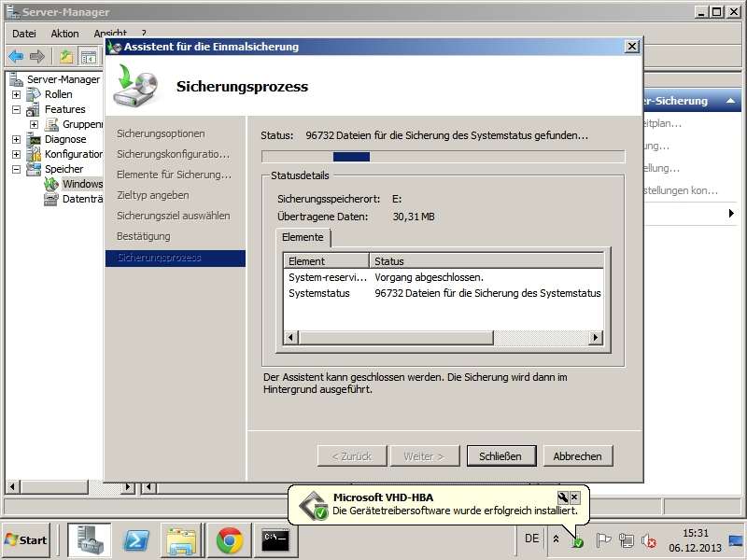Image resolution: width=747 pixels, height=560 pixels.
Task: Close the backup wizard dialog
Action: 632,46
